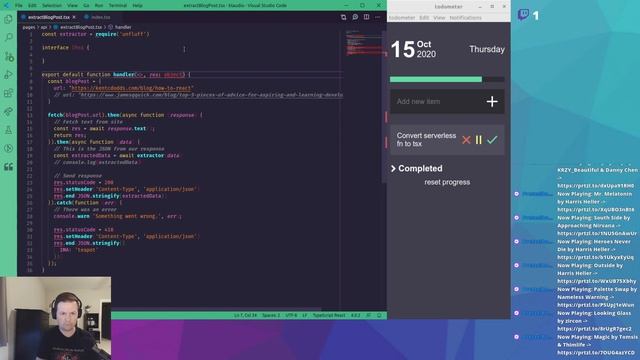Open the Edit menu in VS Code
The width and height of the screenshot is (640, 360).
pyautogui.click(x=32, y=5)
